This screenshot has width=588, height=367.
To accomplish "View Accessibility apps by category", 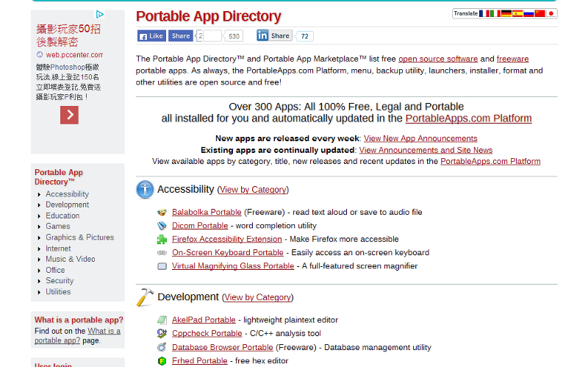I will tap(253, 190).
